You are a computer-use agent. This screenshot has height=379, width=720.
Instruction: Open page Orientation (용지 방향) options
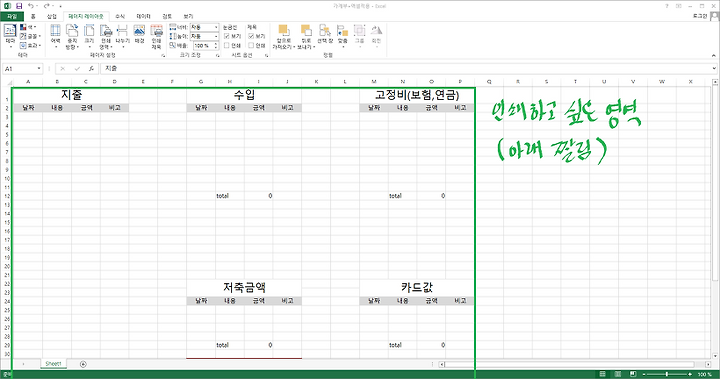point(72,36)
